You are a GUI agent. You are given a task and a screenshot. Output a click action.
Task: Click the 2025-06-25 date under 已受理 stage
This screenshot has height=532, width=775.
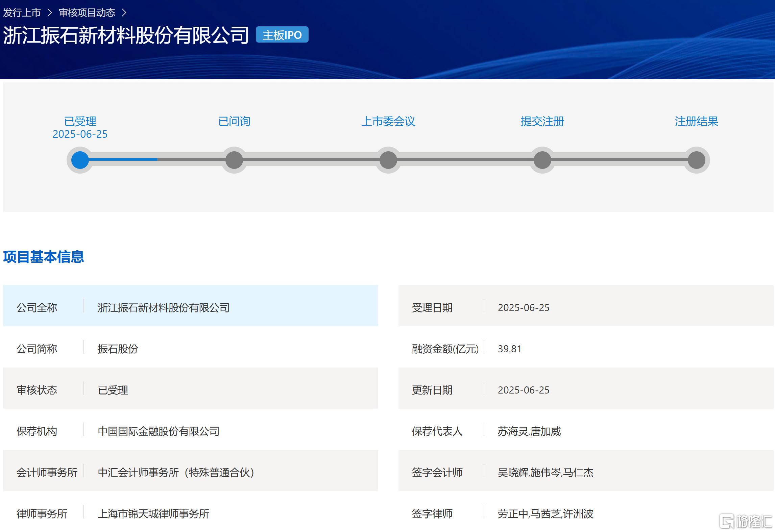tap(80, 134)
